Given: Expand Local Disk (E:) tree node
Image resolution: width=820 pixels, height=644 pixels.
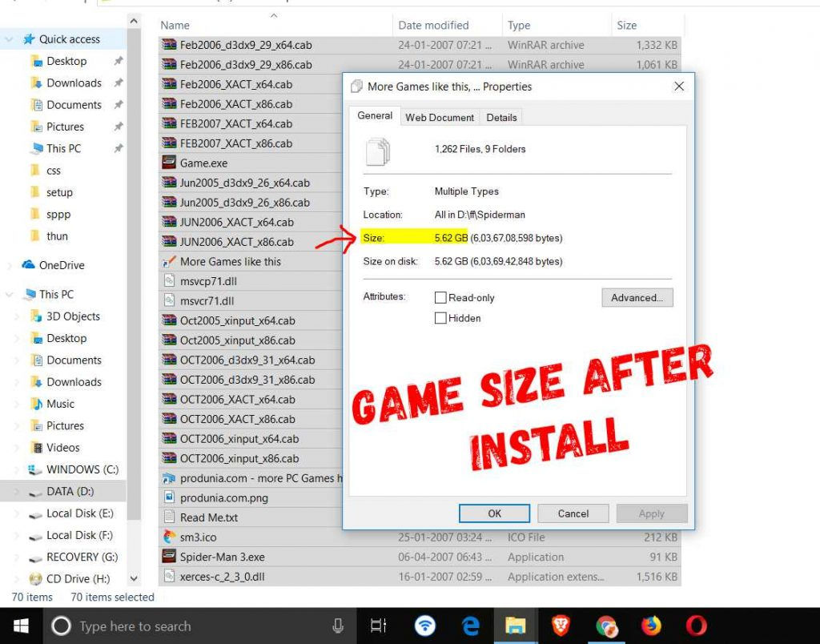Looking at the screenshot, I should (17, 513).
